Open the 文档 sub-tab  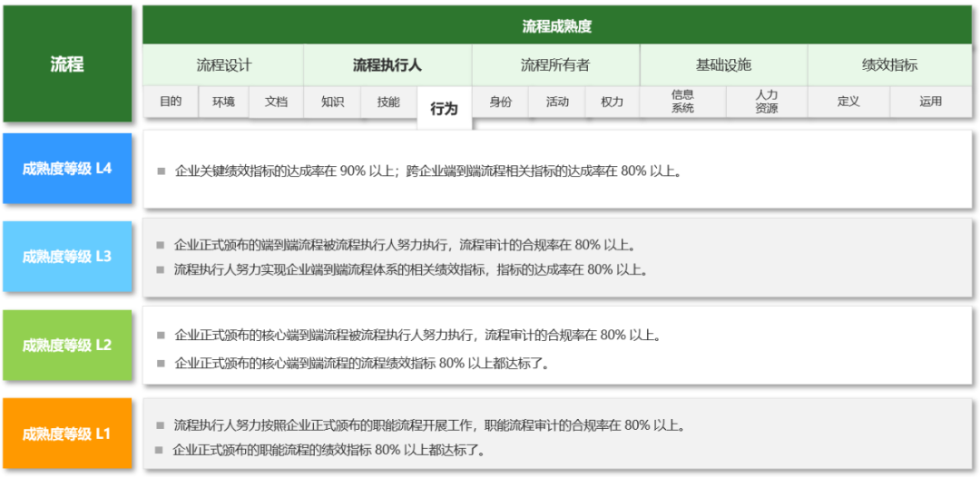click(x=276, y=102)
